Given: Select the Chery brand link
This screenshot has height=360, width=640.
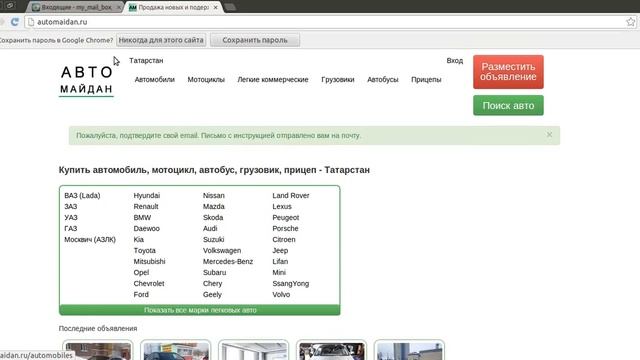Looking at the screenshot, I should pos(212,284).
